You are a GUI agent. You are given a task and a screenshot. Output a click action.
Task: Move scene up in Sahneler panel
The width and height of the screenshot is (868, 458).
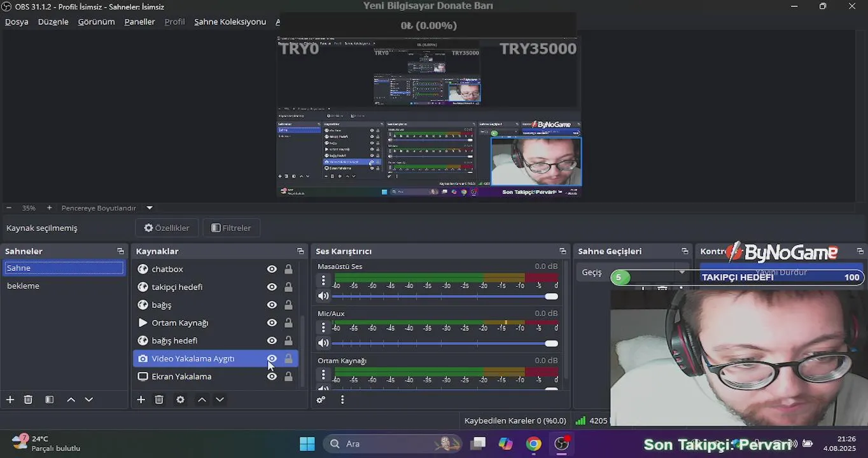[x=71, y=399]
